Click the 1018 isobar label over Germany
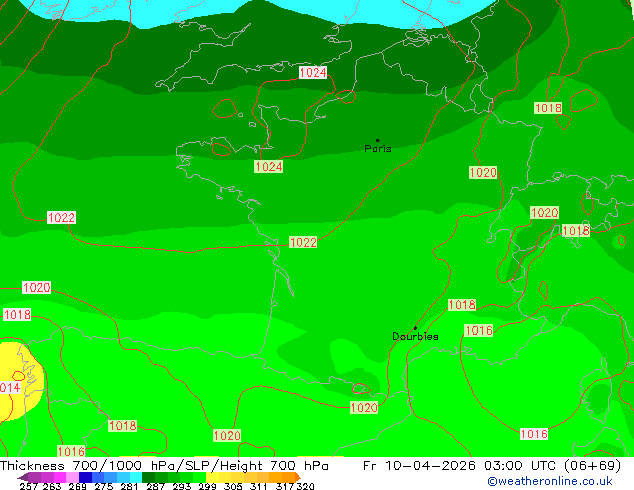Viewport: 634px width, 490px height. coord(548,108)
